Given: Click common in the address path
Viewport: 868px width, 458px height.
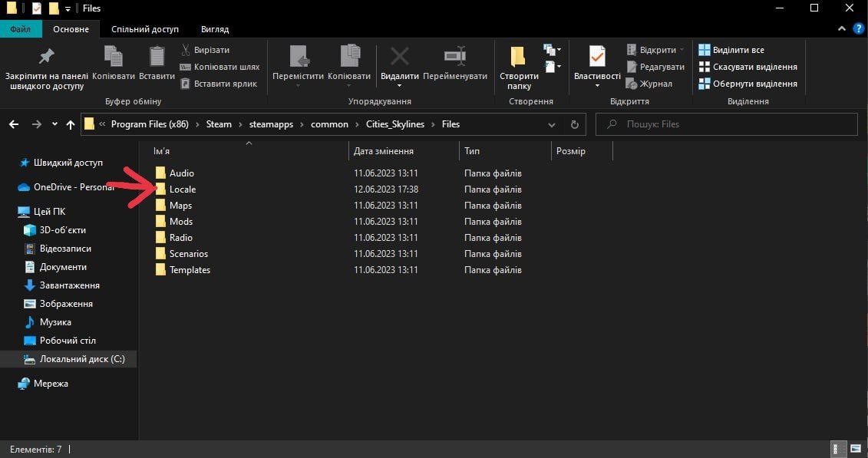Looking at the screenshot, I should pyautogui.click(x=329, y=124).
